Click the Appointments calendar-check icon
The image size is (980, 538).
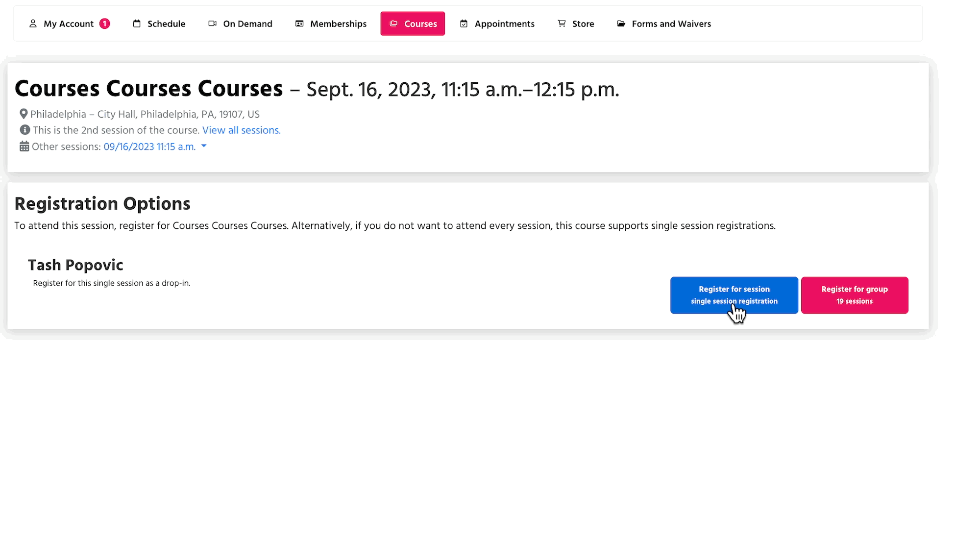(x=464, y=24)
